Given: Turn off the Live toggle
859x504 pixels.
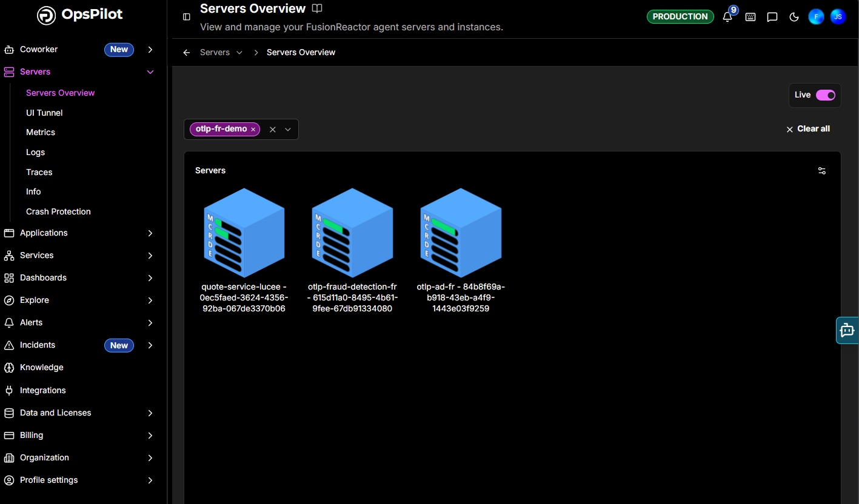Looking at the screenshot, I should pos(826,95).
